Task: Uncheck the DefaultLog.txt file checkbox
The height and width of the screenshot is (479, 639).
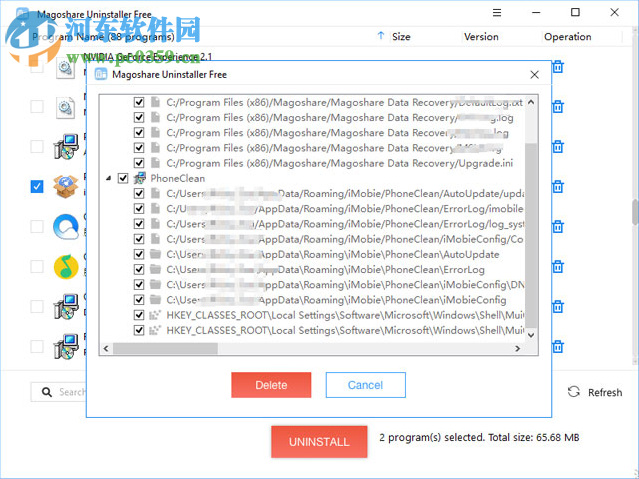Action: [x=139, y=102]
